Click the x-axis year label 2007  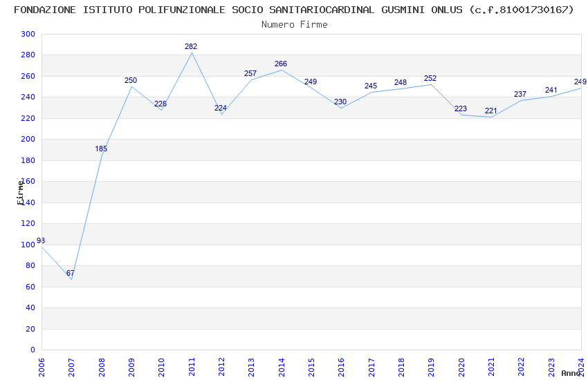pos(71,368)
